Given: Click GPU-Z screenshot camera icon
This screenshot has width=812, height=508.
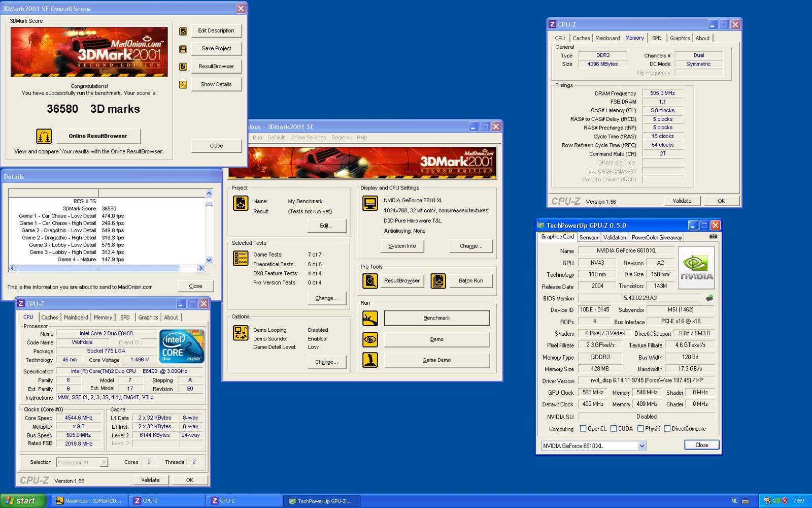Looking at the screenshot, I should tap(713, 236).
